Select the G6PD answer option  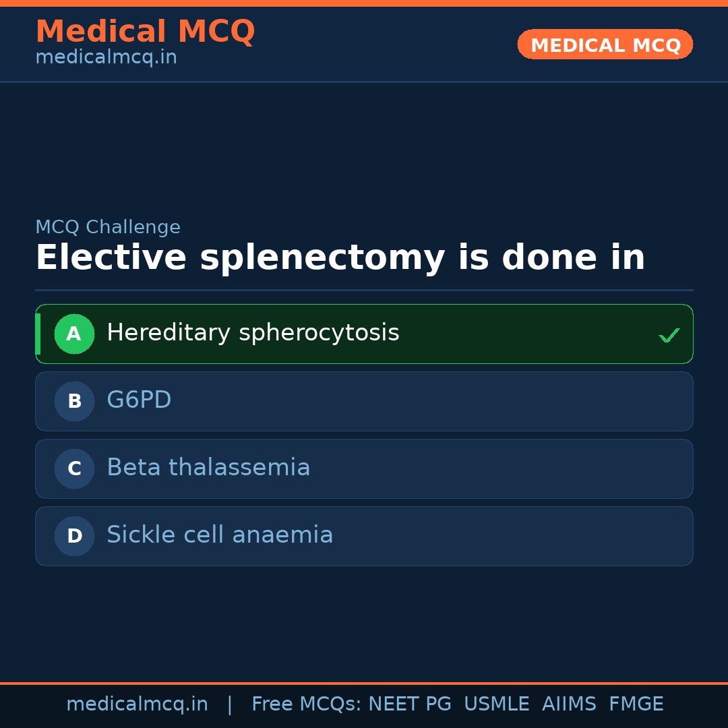point(139,400)
